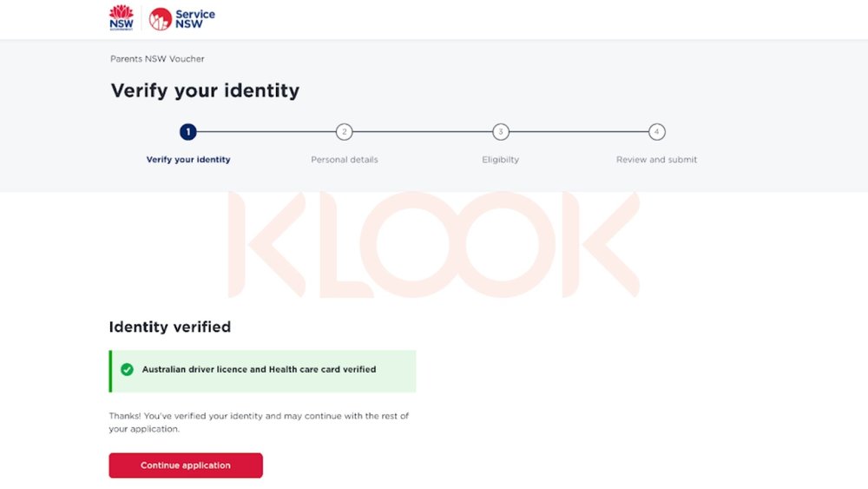868x489 pixels.
Task: Click the progress line between steps 1 and 2
Action: (266, 132)
